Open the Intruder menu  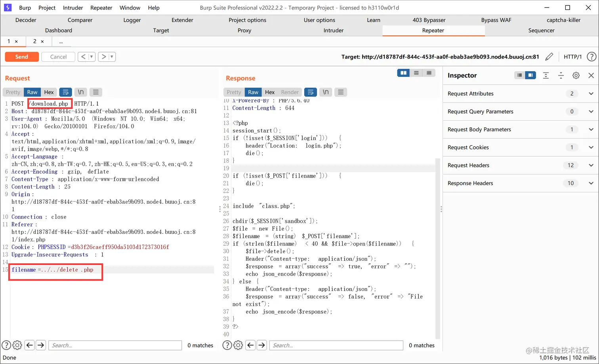(x=73, y=8)
